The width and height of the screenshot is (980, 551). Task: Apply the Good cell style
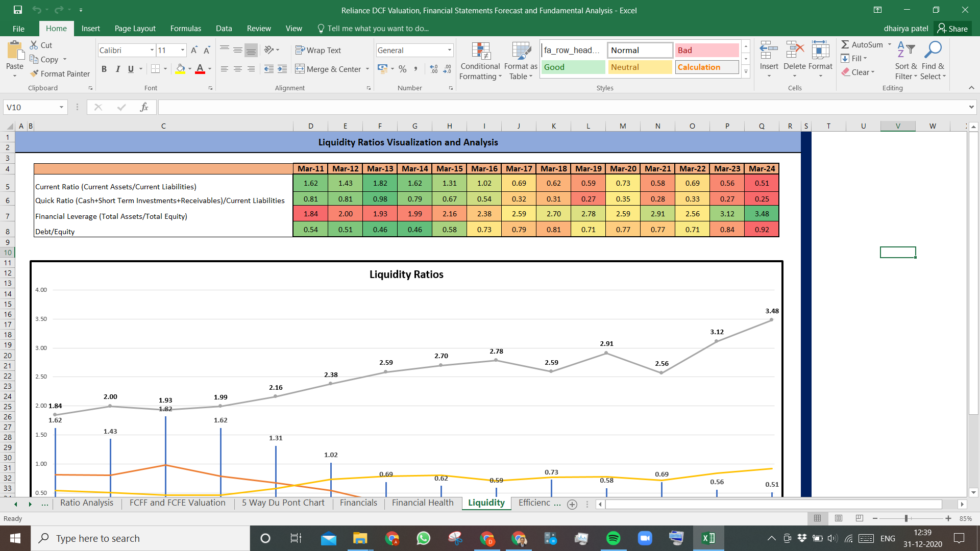573,67
